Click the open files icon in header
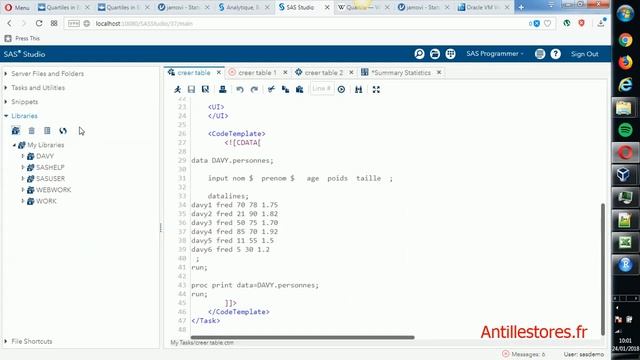This screenshot has height=360, width=640. click(435, 54)
